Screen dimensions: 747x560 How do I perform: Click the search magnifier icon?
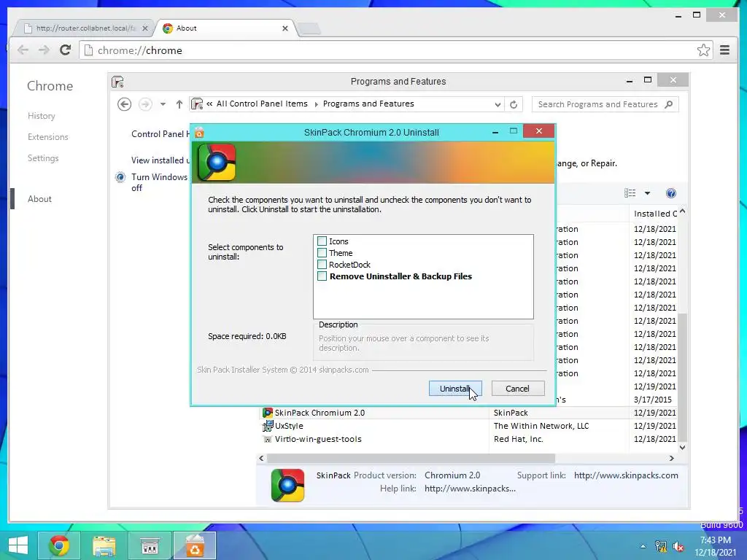(x=669, y=104)
